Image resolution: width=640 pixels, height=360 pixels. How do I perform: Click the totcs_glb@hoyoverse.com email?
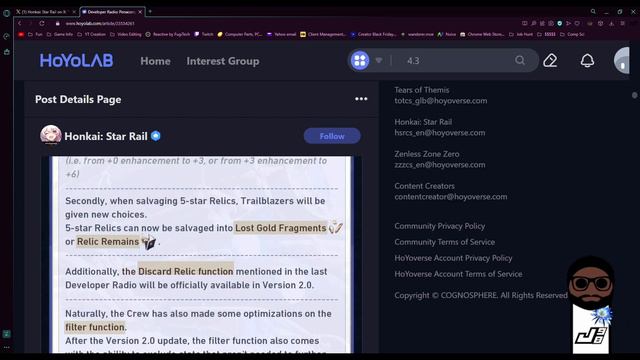point(440,101)
